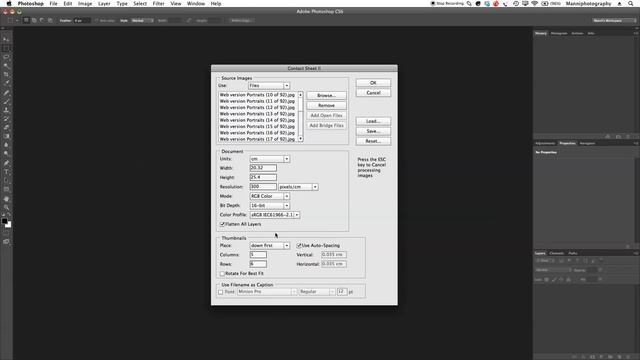This screenshot has height=360, width=640.
Task: Select the Hand tool
Action: [x=6, y=199]
